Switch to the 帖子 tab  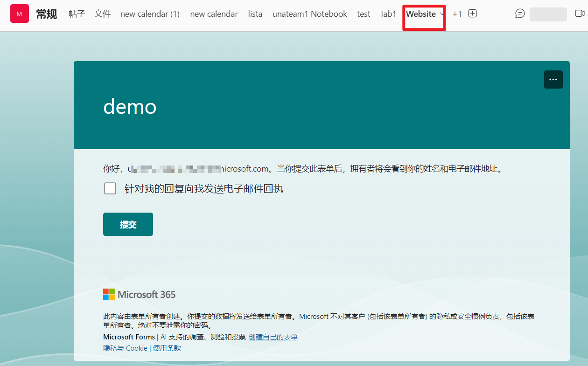pyautogui.click(x=77, y=14)
